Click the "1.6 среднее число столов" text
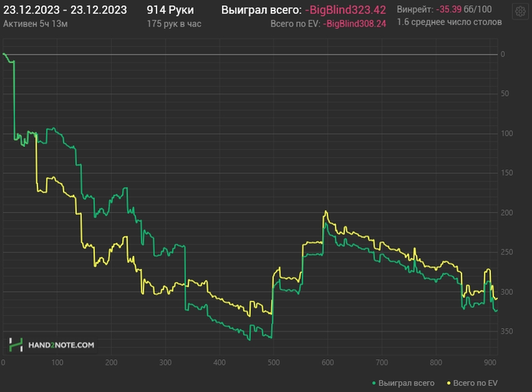Screen dimensions: 532x392 pos(449,22)
